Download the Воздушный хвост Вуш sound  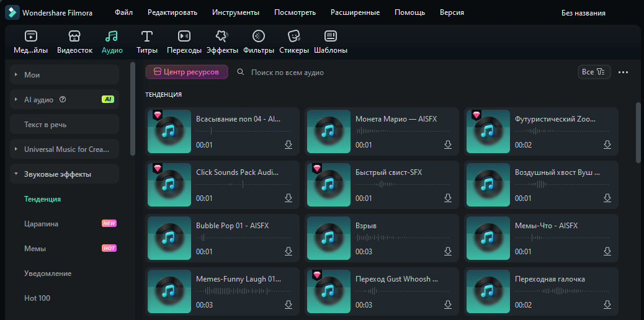point(607,198)
